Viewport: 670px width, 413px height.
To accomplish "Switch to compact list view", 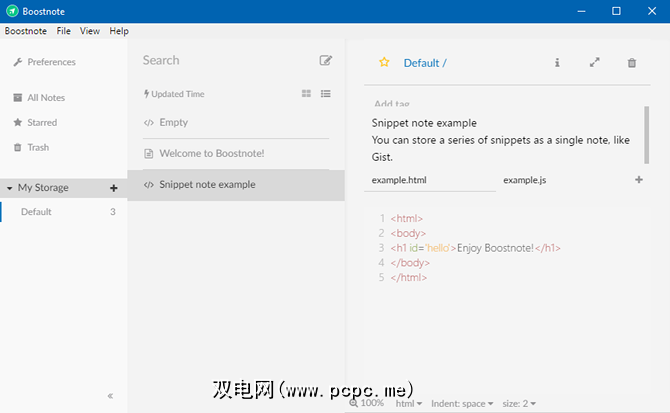I will tap(326, 94).
